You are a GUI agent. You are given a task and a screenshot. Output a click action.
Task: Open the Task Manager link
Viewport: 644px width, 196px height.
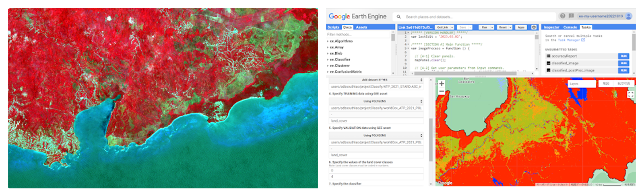coord(571,40)
